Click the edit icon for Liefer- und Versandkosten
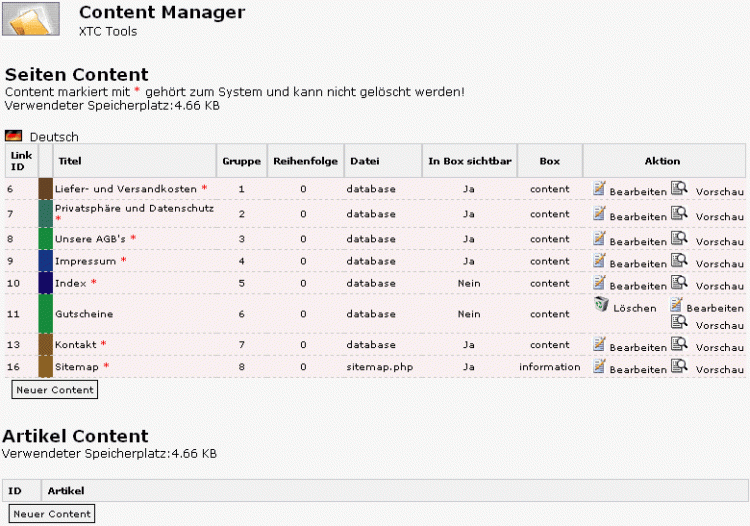 click(599, 187)
